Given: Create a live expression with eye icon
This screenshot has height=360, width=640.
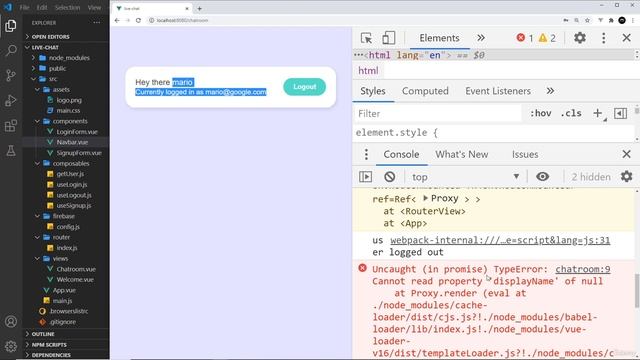Looking at the screenshot, I should [x=542, y=177].
